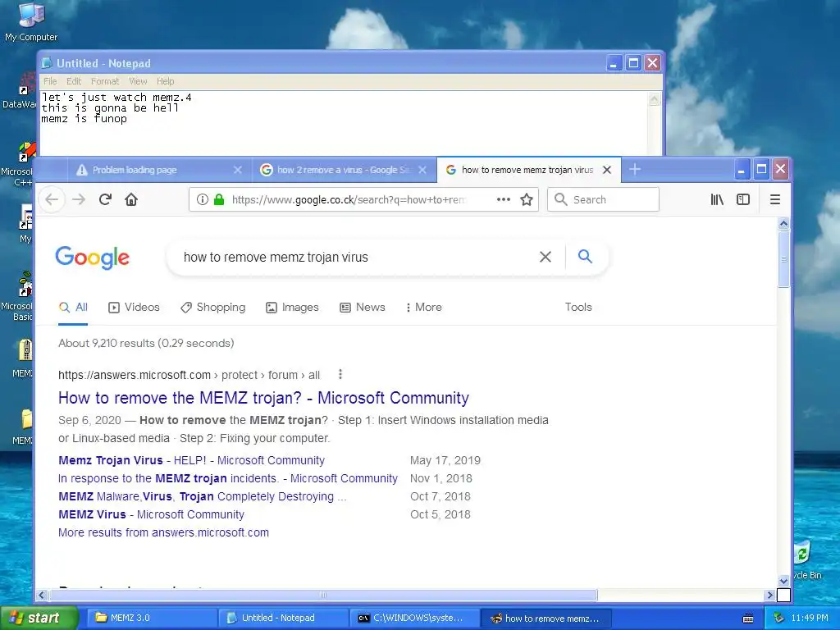Open options dots next to answers.microsoft.com result
This screenshot has height=630, width=840.
click(340, 374)
